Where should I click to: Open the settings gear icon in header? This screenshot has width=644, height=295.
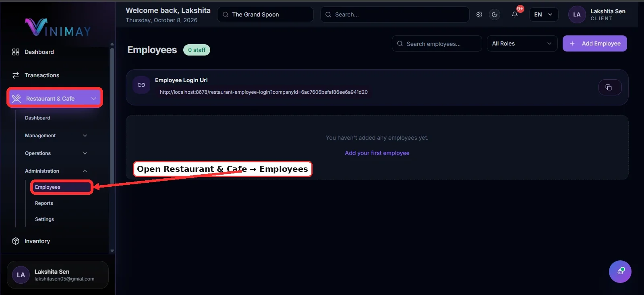(479, 14)
